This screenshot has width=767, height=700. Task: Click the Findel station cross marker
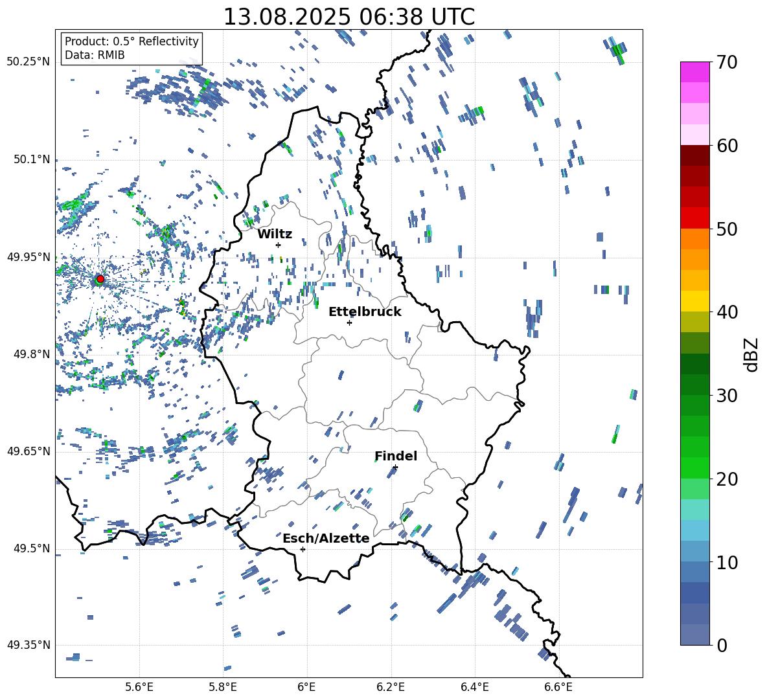click(x=395, y=468)
